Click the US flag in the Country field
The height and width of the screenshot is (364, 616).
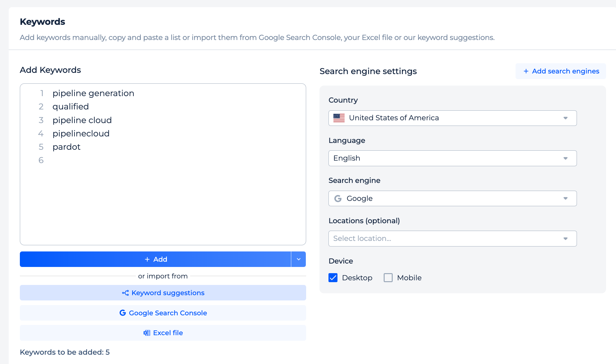tap(339, 118)
